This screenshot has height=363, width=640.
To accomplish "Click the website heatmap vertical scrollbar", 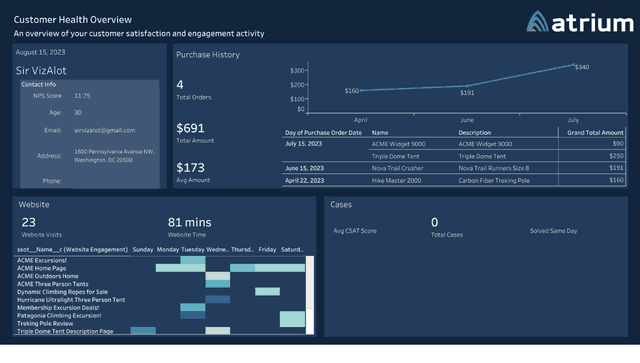I will pos(310,295).
